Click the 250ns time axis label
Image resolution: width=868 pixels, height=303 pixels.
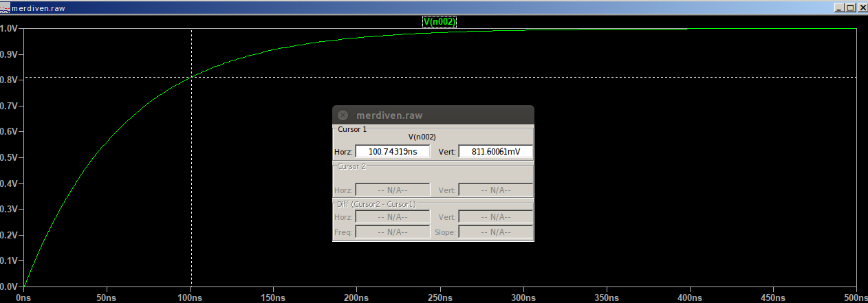click(x=440, y=298)
